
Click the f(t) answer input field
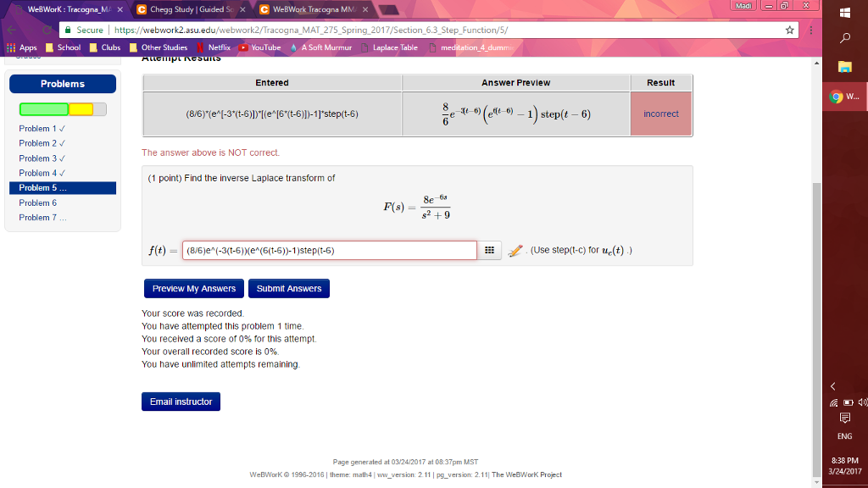click(330, 250)
